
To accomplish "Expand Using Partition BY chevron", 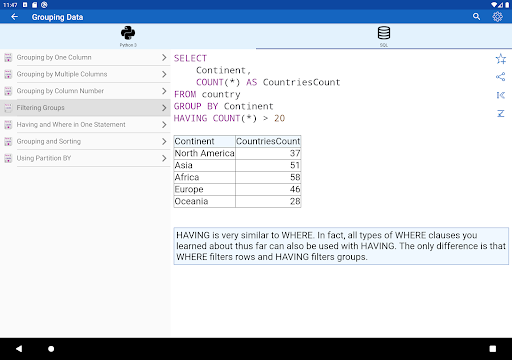I will (x=164, y=158).
